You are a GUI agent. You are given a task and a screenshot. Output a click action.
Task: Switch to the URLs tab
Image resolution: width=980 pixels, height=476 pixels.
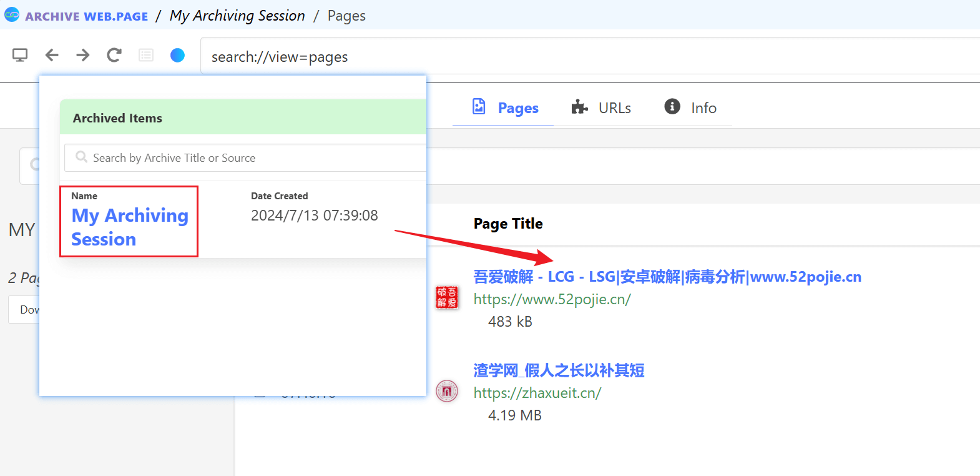coord(601,108)
